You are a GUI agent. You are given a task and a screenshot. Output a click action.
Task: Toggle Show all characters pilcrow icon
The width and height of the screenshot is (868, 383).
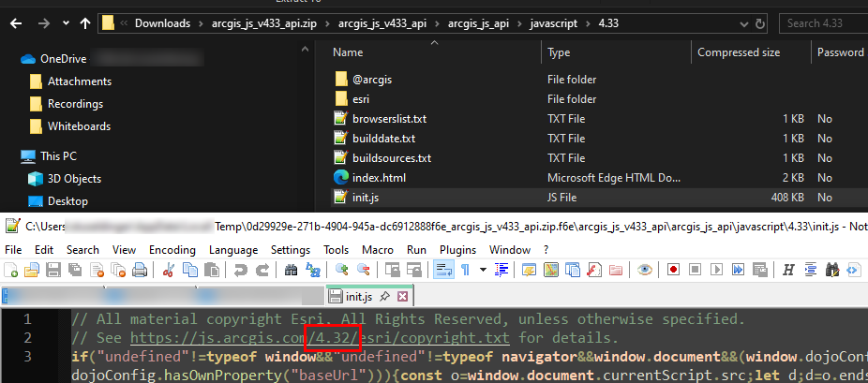pos(466,270)
